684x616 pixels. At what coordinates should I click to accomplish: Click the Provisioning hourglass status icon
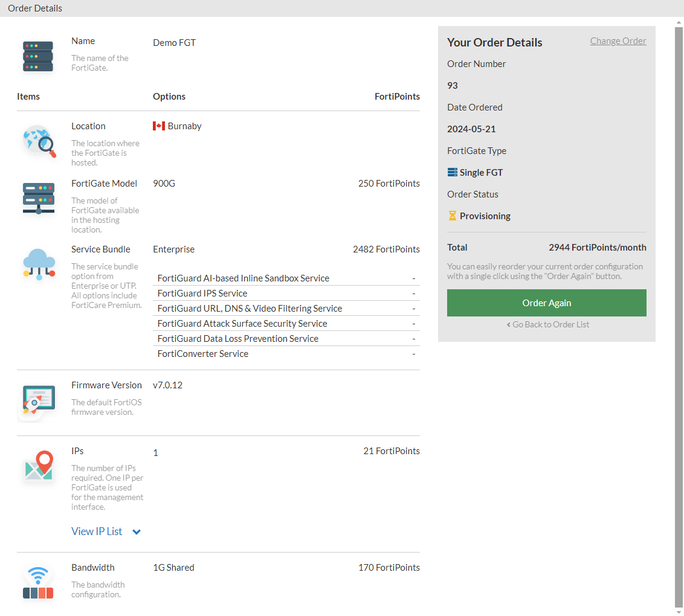click(452, 216)
